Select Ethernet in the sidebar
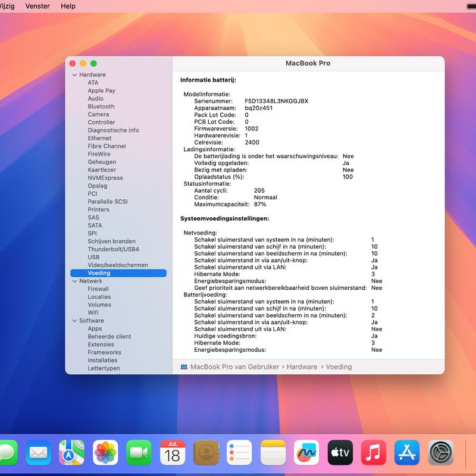The width and height of the screenshot is (476, 476). (x=99, y=138)
